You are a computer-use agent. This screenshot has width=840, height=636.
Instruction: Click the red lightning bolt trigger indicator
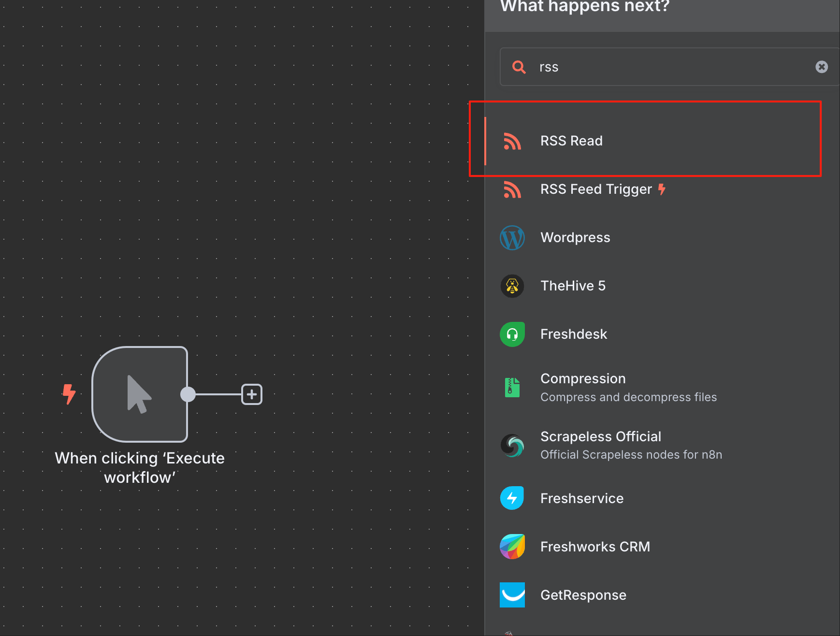click(69, 394)
